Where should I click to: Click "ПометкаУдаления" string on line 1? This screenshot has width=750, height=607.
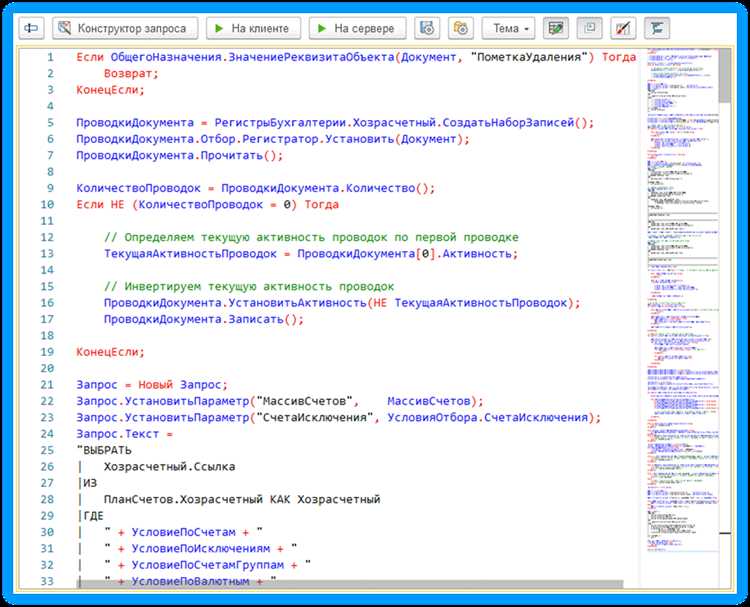point(529,57)
